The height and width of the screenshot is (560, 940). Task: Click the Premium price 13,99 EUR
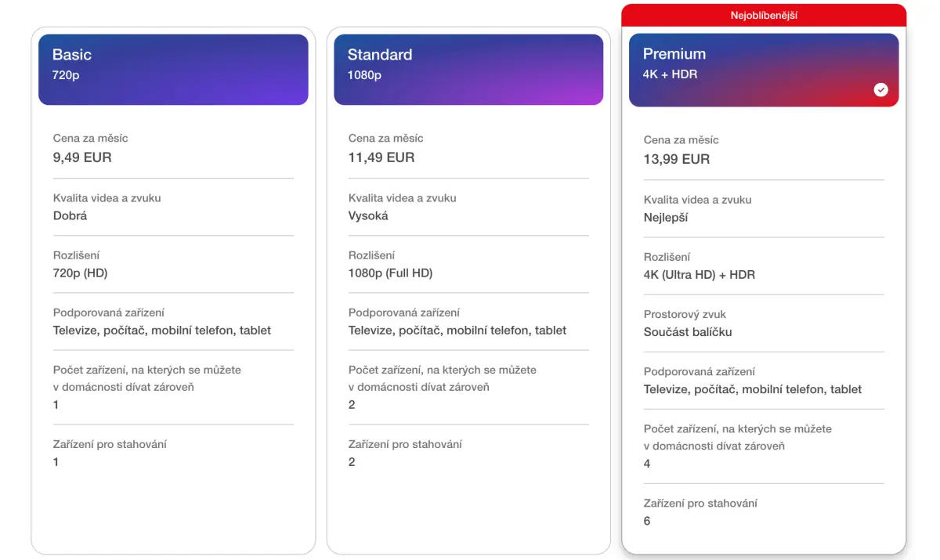(x=677, y=159)
